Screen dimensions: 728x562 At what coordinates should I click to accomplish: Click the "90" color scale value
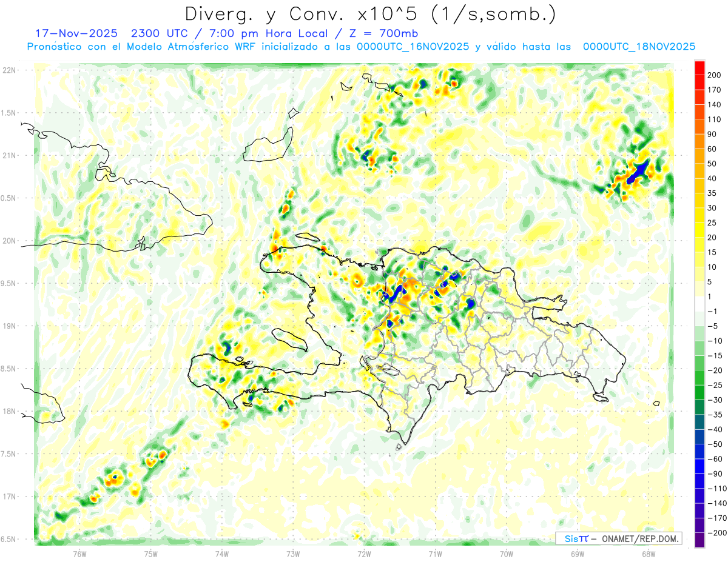[712, 134]
